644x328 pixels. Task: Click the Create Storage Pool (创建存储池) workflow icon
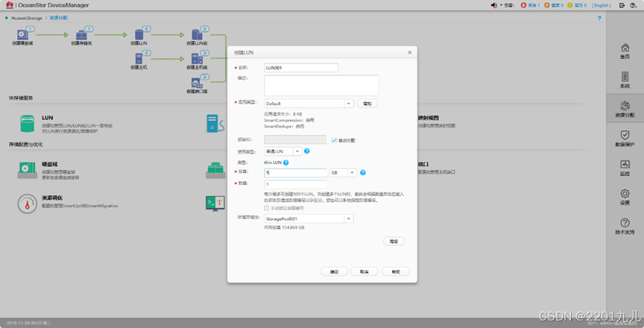(81, 35)
